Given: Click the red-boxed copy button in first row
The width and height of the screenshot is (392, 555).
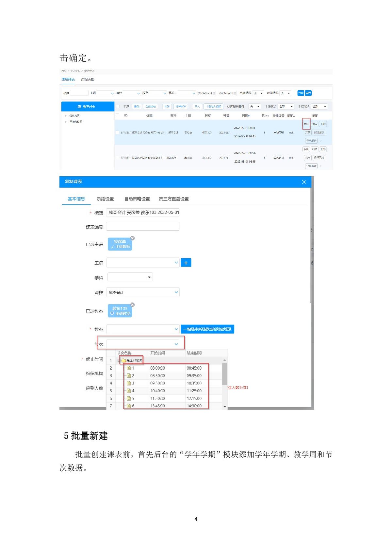Looking at the screenshot, I should coord(306,124).
